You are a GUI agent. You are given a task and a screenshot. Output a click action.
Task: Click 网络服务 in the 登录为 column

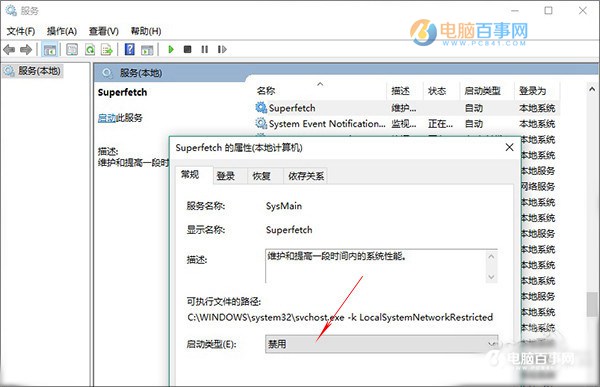click(x=538, y=186)
